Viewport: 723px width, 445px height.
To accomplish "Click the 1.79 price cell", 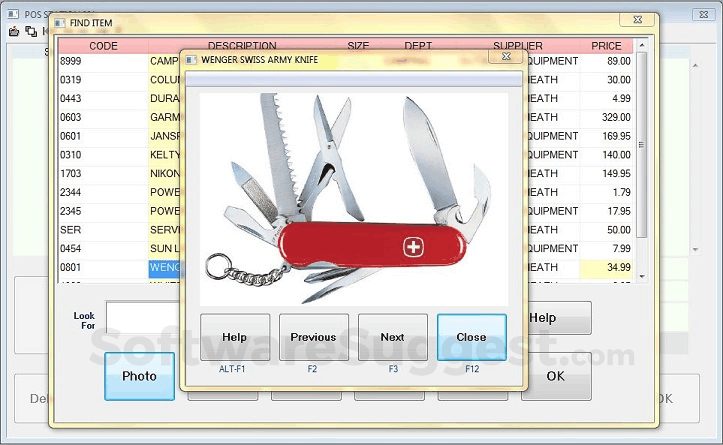I will (606, 192).
